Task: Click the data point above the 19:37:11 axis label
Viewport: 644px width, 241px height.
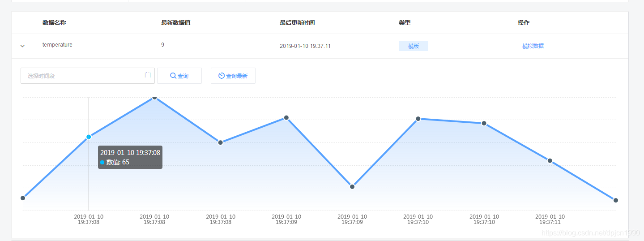Action: [550, 161]
